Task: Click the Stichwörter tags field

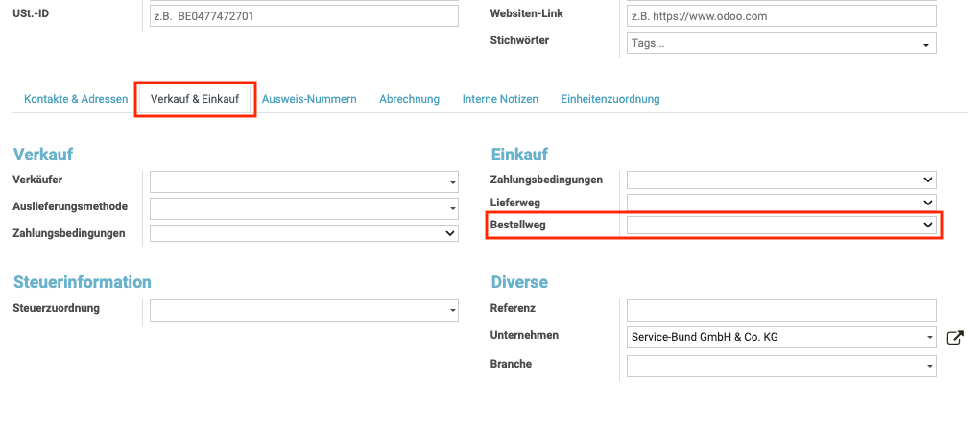Action: click(780, 43)
